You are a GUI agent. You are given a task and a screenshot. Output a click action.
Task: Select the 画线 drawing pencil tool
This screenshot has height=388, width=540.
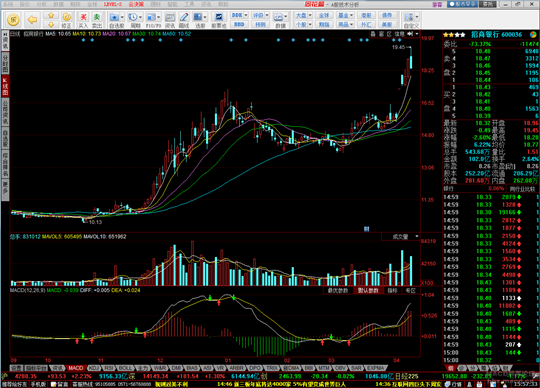click(184, 20)
